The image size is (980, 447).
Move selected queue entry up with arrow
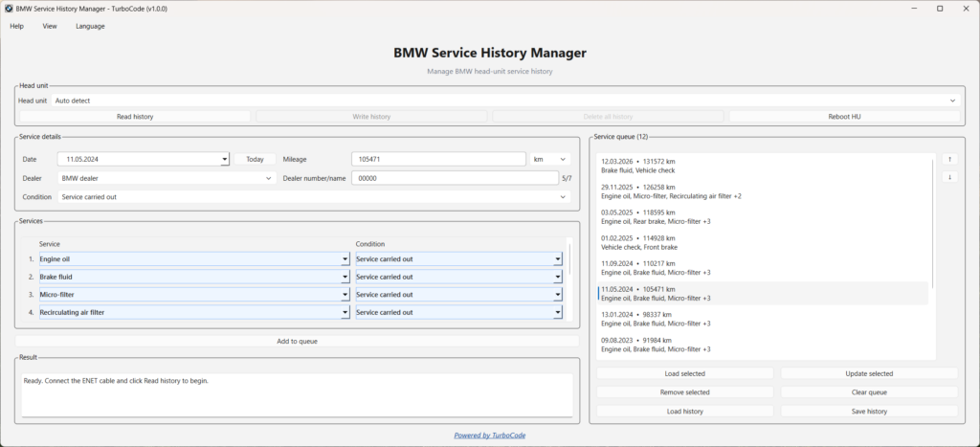(x=949, y=160)
